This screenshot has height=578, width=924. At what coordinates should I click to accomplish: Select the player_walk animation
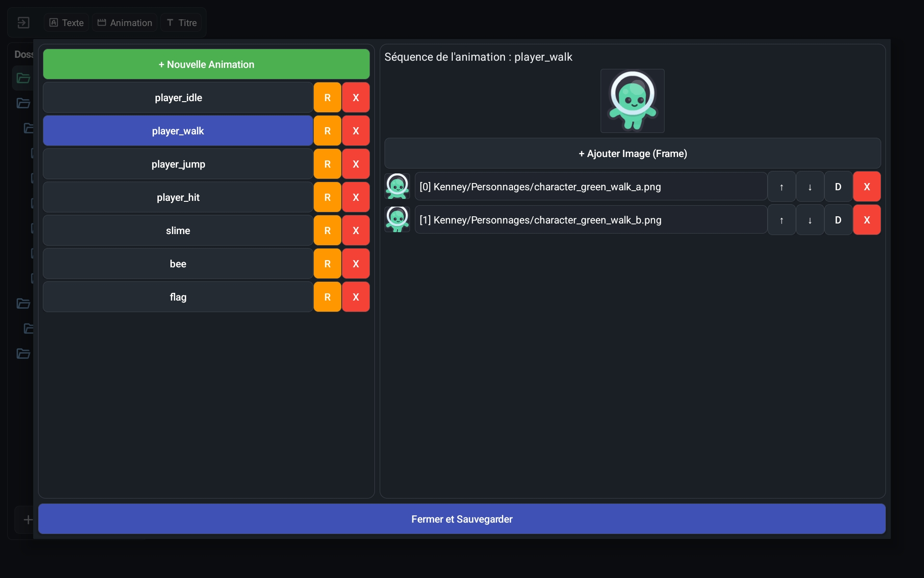pyautogui.click(x=178, y=131)
